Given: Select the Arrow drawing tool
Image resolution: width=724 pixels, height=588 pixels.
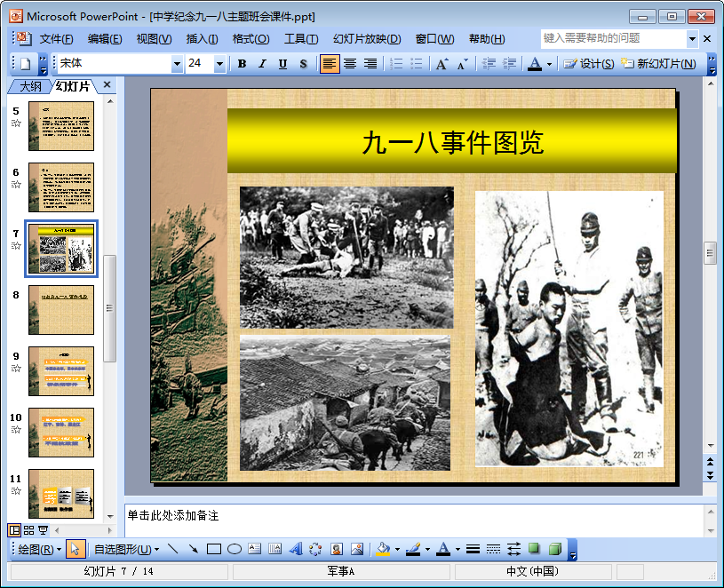Looking at the screenshot, I should [193, 549].
